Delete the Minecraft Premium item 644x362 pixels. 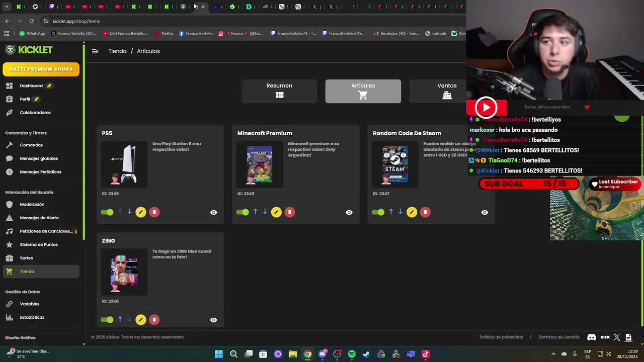[x=290, y=212]
